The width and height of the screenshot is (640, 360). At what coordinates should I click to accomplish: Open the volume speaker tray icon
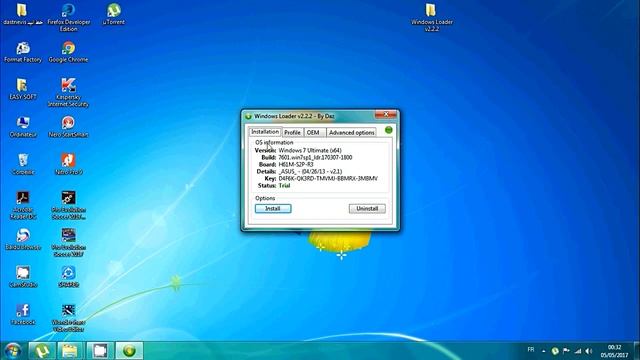pos(589,351)
